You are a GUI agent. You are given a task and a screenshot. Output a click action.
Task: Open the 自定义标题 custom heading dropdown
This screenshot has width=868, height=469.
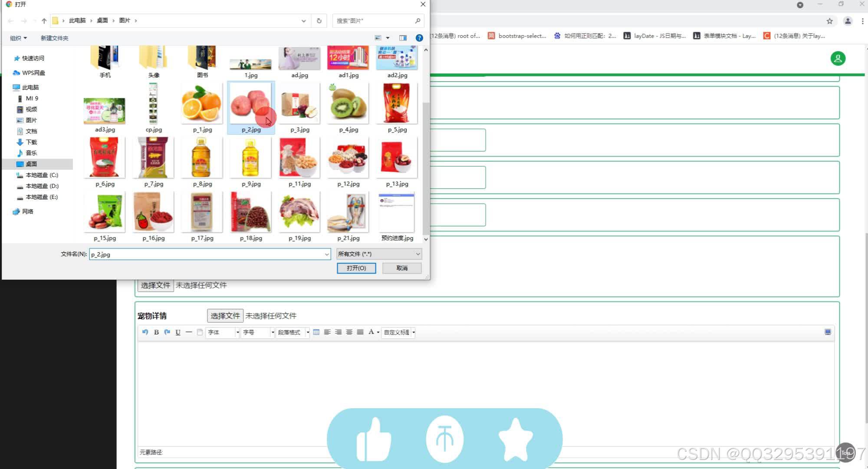(399, 332)
